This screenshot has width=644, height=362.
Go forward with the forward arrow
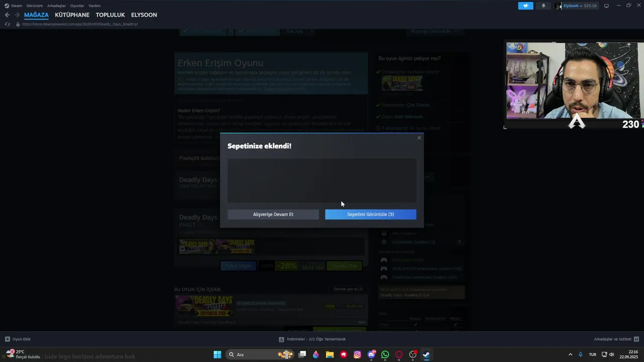pyautogui.click(x=17, y=15)
